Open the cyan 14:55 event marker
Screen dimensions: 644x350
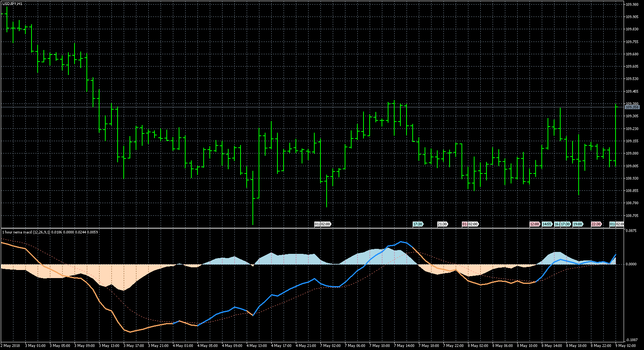pos(547,224)
